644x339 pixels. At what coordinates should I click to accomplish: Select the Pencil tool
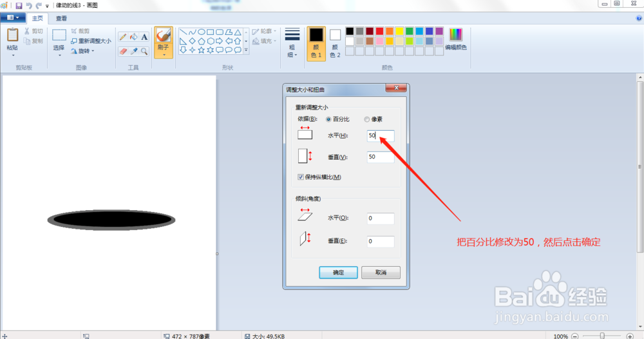pos(123,37)
